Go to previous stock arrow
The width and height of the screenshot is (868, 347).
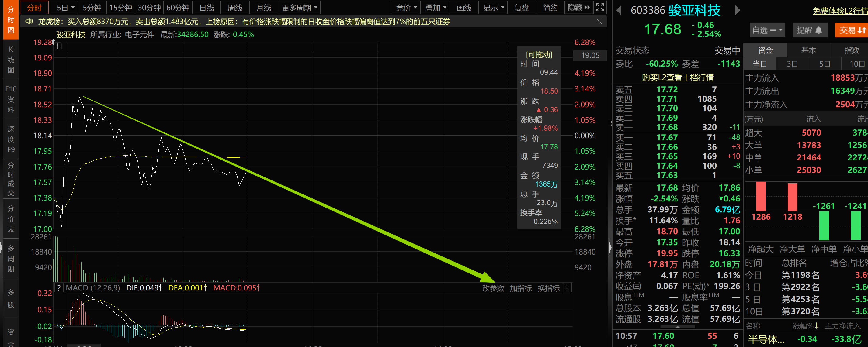pyautogui.click(x=619, y=10)
